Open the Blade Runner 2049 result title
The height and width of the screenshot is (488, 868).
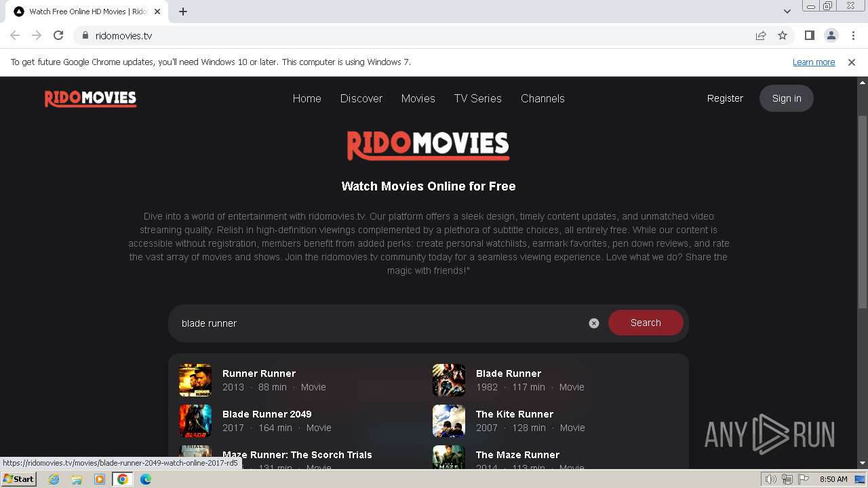pos(267,414)
